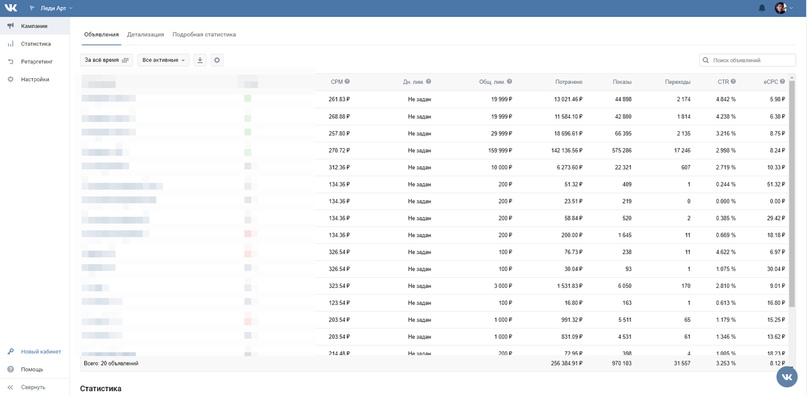The width and height of the screenshot is (807, 395).
Task: Click the CTR help question icon
Action: [733, 81]
